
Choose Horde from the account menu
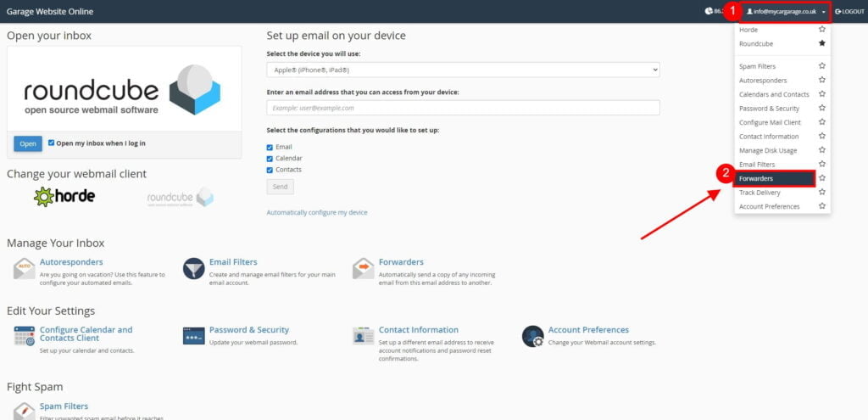click(x=748, y=30)
